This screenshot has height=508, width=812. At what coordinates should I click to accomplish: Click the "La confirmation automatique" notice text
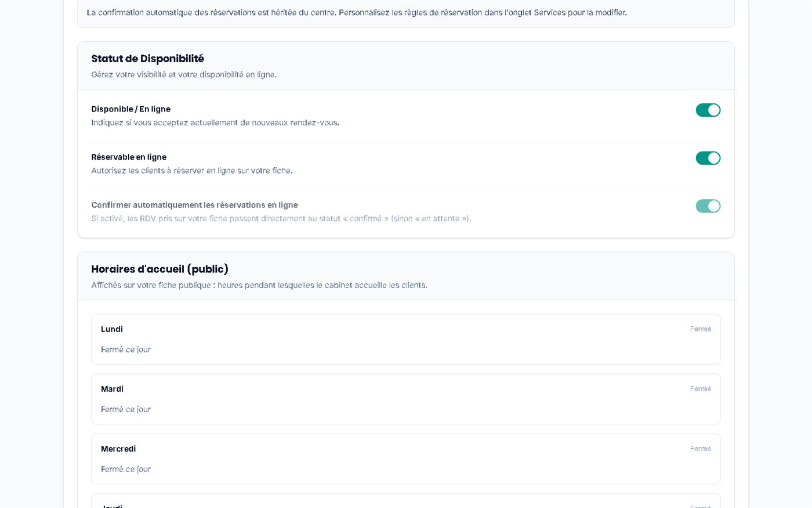click(357, 12)
